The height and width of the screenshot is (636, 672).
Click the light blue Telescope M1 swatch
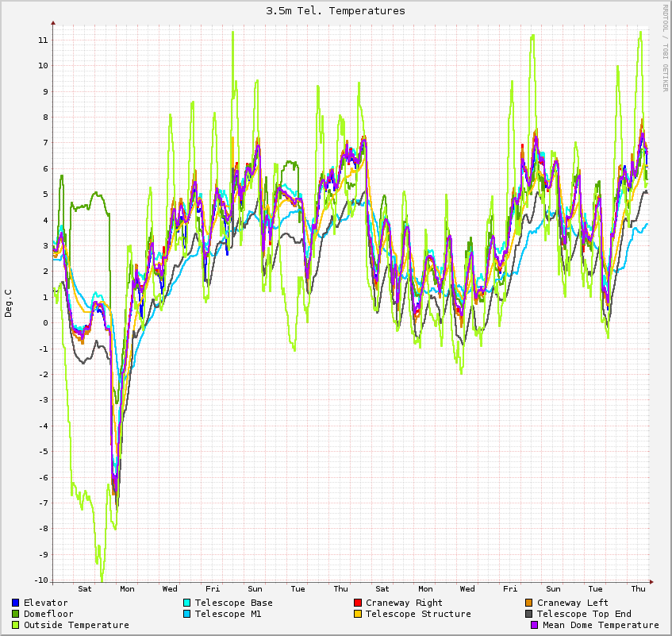(x=187, y=614)
